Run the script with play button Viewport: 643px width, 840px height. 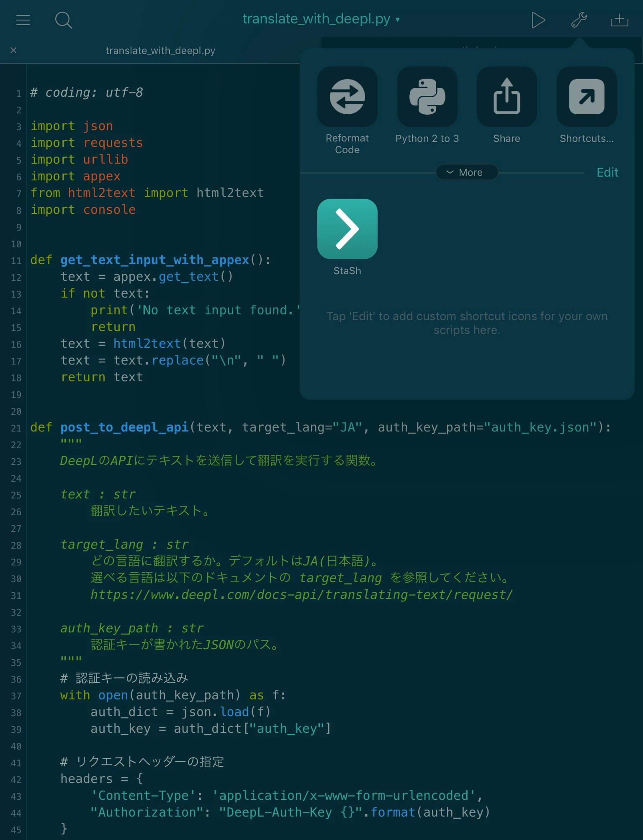[538, 20]
